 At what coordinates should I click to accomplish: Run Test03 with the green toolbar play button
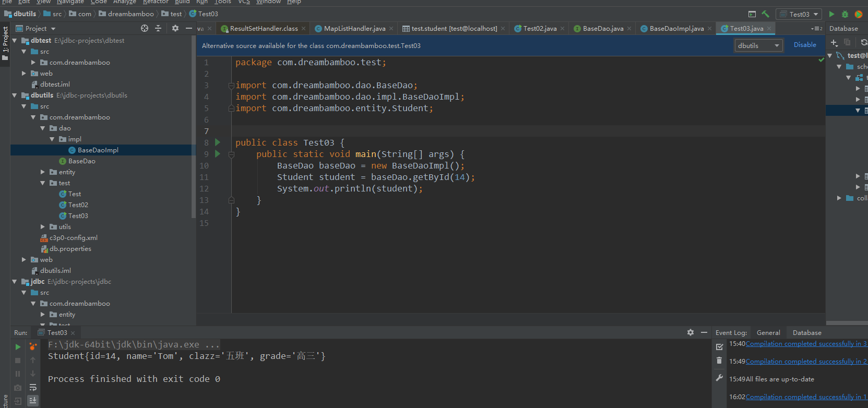click(831, 14)
